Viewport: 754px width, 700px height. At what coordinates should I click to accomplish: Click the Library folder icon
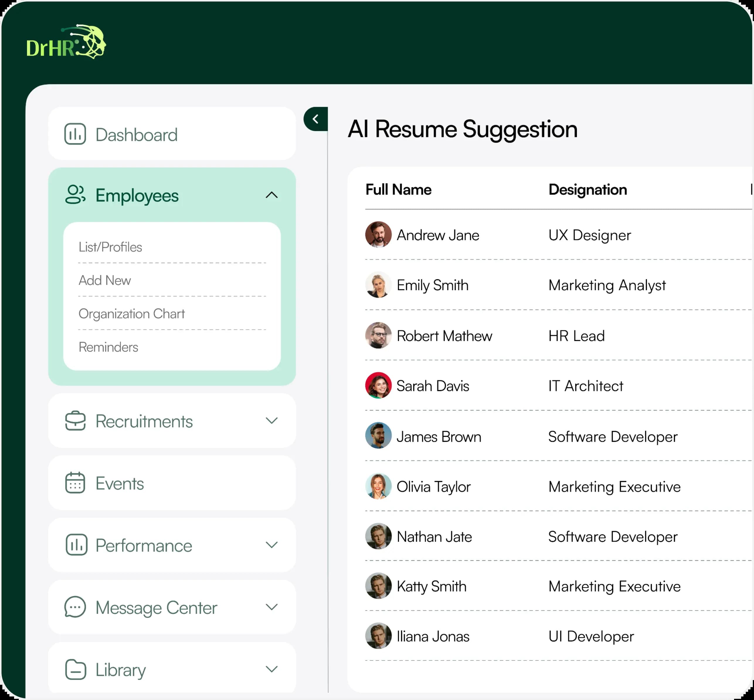click(75, 669)
